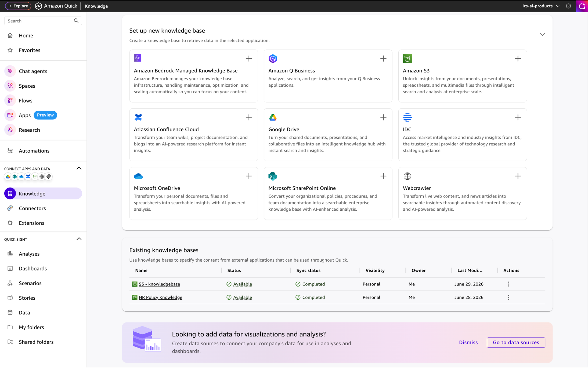Viewport: 588px width, 368px height.
Task: Click the Webcrawler plus icon
Action: pos(518,176)
